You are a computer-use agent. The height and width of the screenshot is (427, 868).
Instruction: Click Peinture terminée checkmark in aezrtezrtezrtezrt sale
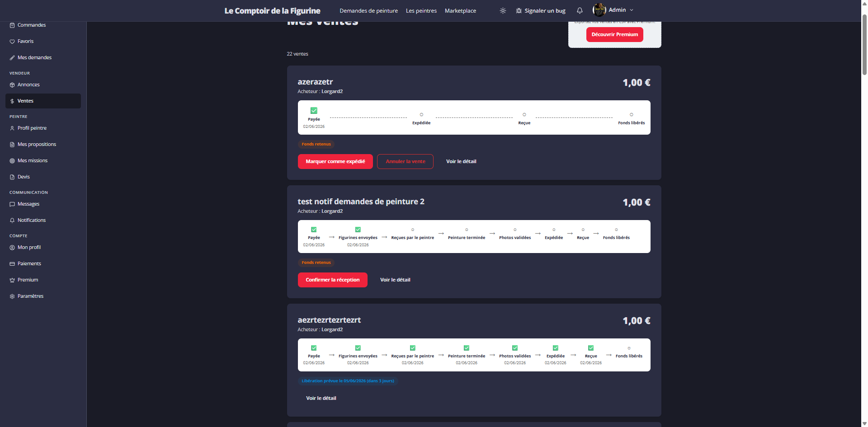(467, 348)
